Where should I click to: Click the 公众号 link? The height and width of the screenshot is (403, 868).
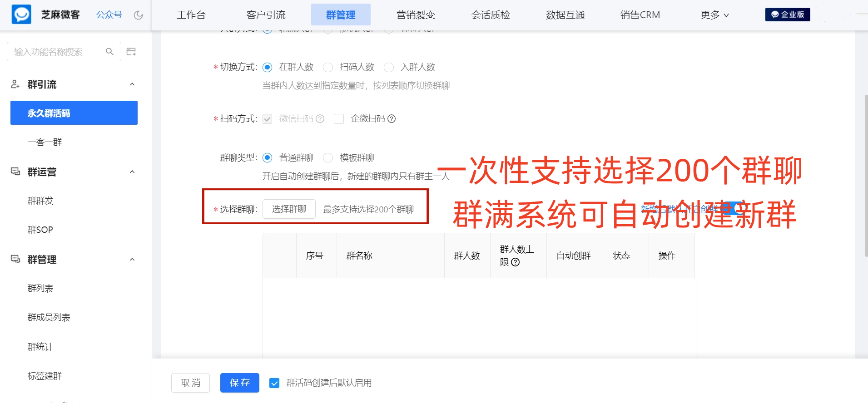(x=109, y=15)
